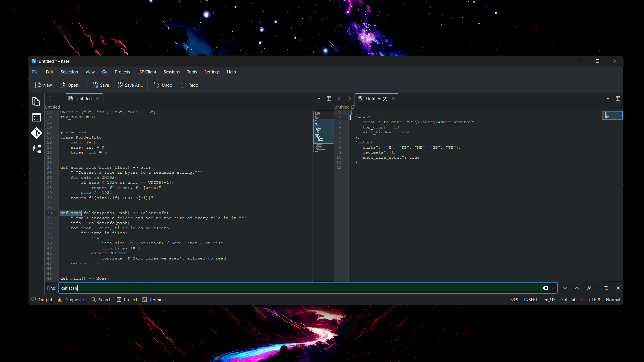
Task: Jump to next search match
Action: pos(565,288)
